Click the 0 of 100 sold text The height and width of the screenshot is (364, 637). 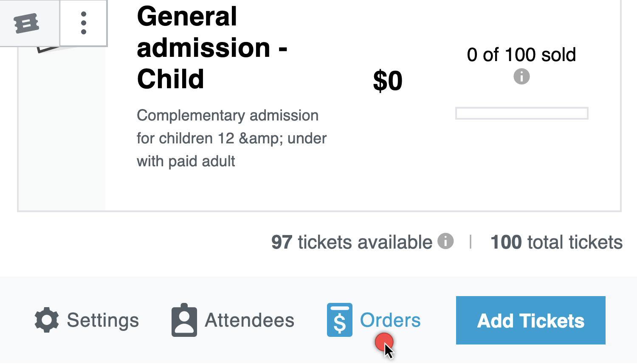(x=521, y=55)
